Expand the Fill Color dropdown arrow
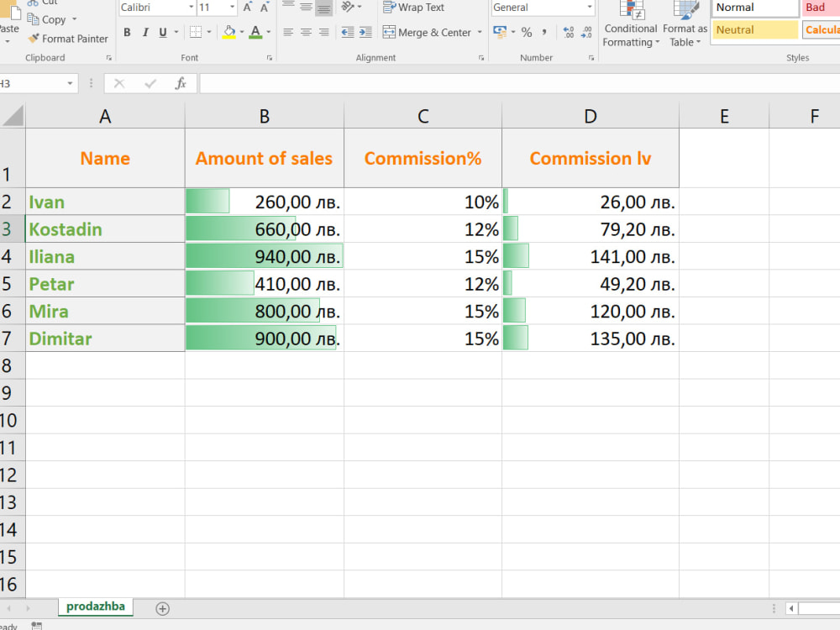The image size is (840, 630). (241, 32)
